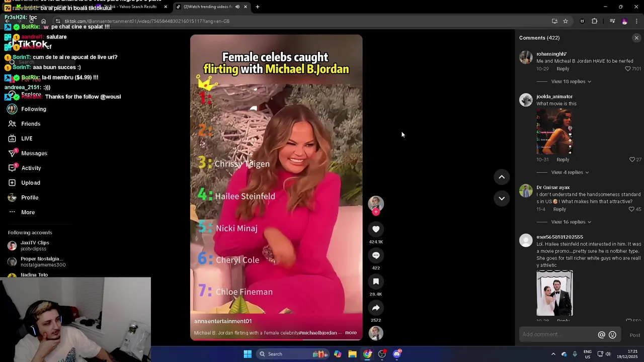The image size is (644, 362).
Task: Open the Chrome profile avatar
Action: coord(624,21)
